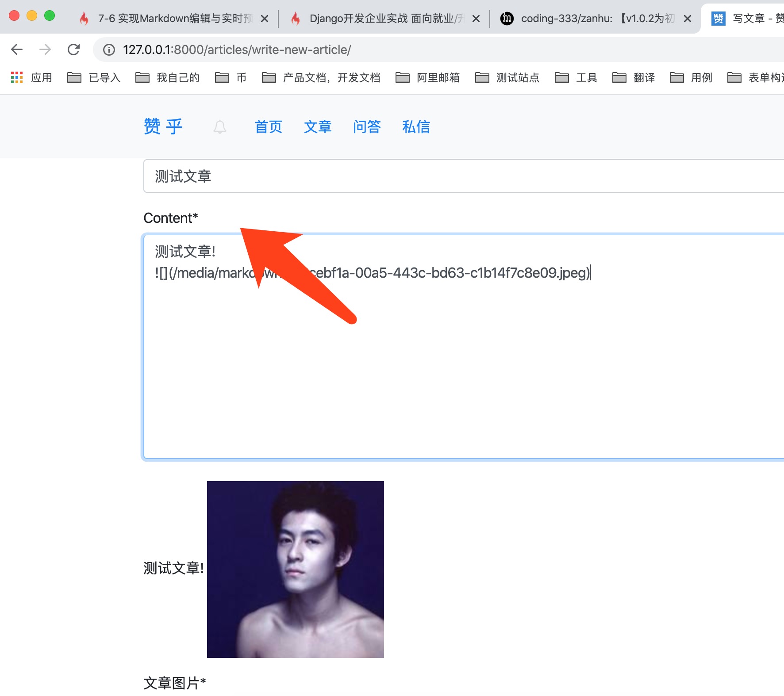Viewport: 784px width, 696px height.
Task: Open 私信 in the navbar
Action: click(x=416, y=127)
